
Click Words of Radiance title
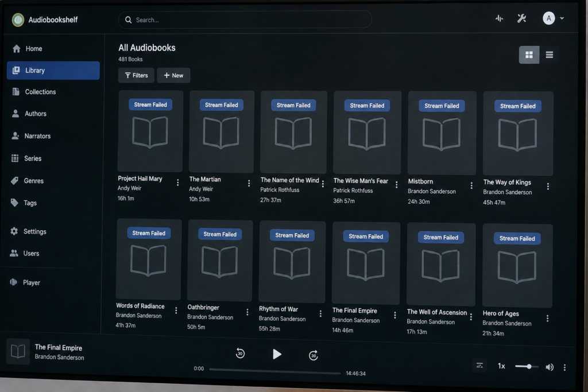(x=140, y=306)
